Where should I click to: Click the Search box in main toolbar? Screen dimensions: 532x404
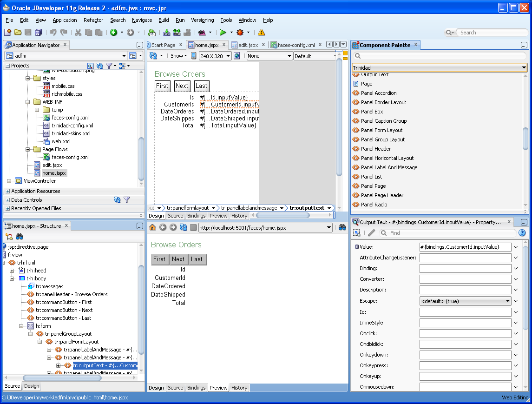[x=493, y=33]
